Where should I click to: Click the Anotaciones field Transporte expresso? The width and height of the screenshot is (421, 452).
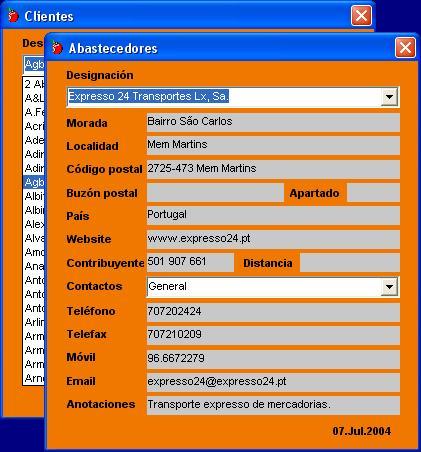pos(273,405)
